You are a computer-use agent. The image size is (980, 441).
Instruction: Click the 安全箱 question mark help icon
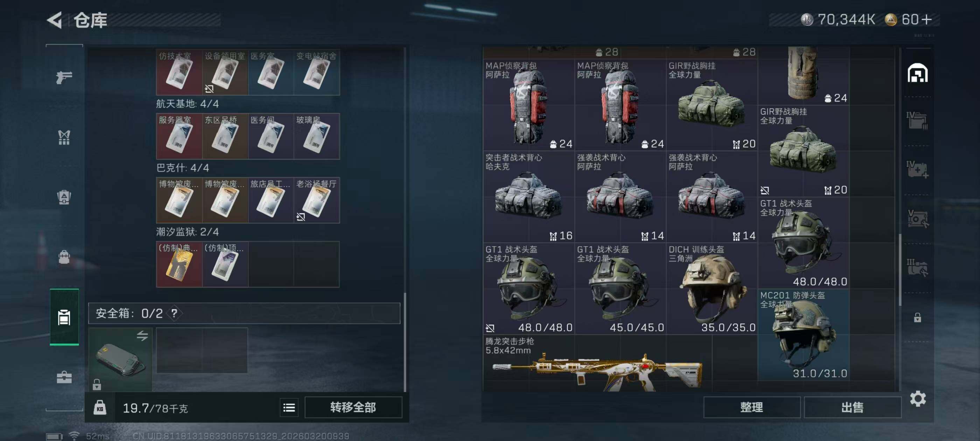click(x=174, y=313)
